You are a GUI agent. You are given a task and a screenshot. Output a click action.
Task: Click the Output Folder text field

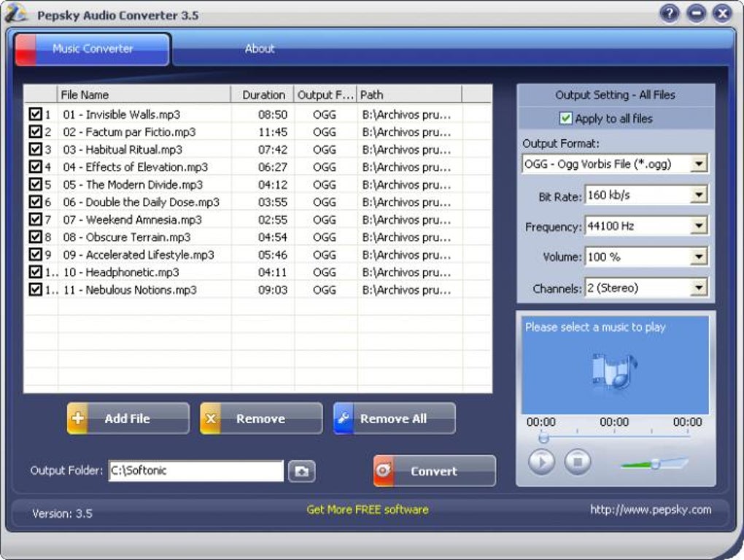tap(196, 471)
